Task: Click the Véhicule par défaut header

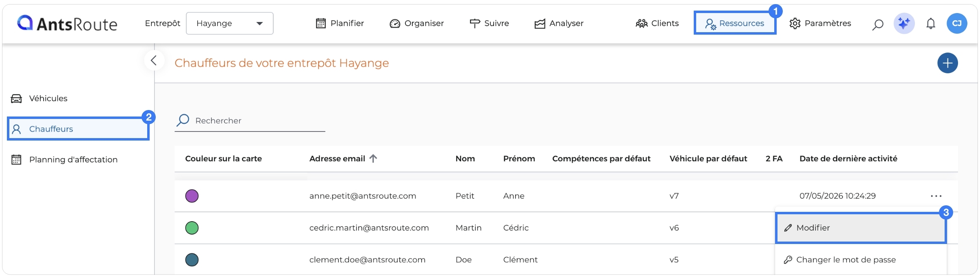Action: coord(708,158)
